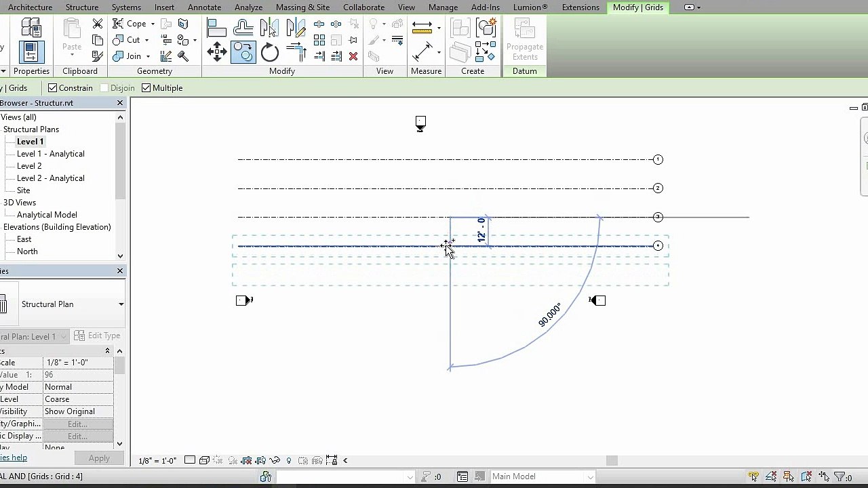
Task: Toggle Select Pinned Elements in status bar
Action: (789, 476)
